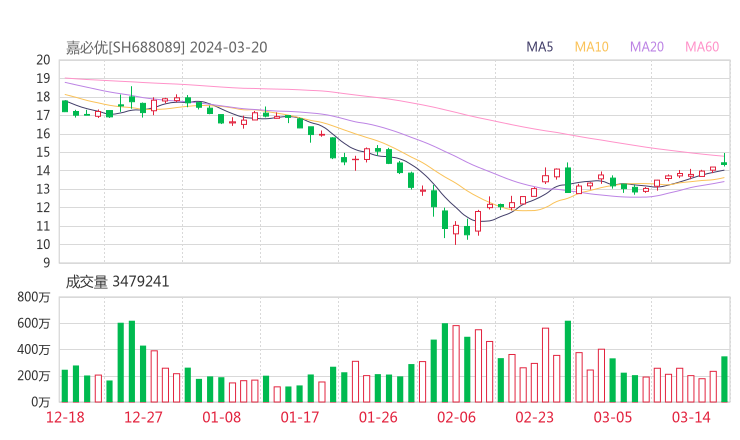Screen dimensions: 740x440
Task: Click the MA20 legend label
Action: [x=647, y=47]
